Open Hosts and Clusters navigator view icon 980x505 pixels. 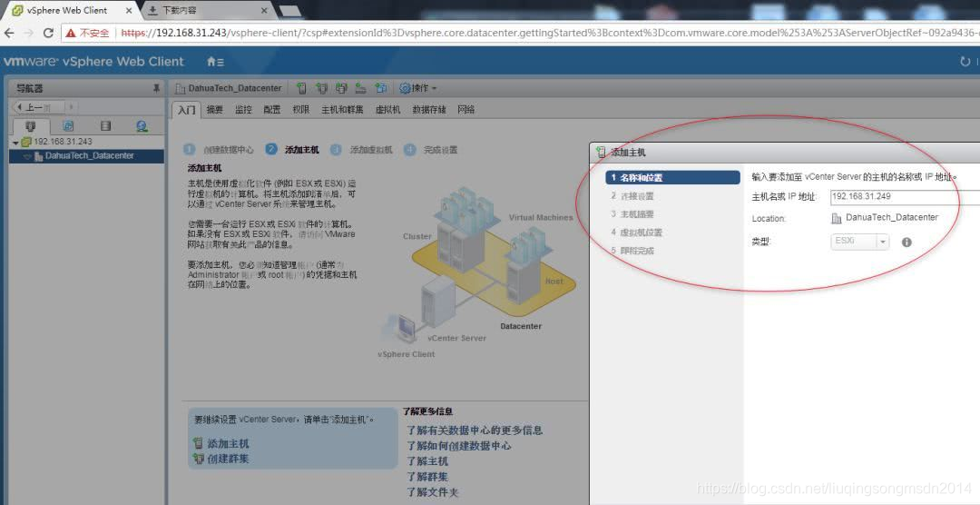31,125
